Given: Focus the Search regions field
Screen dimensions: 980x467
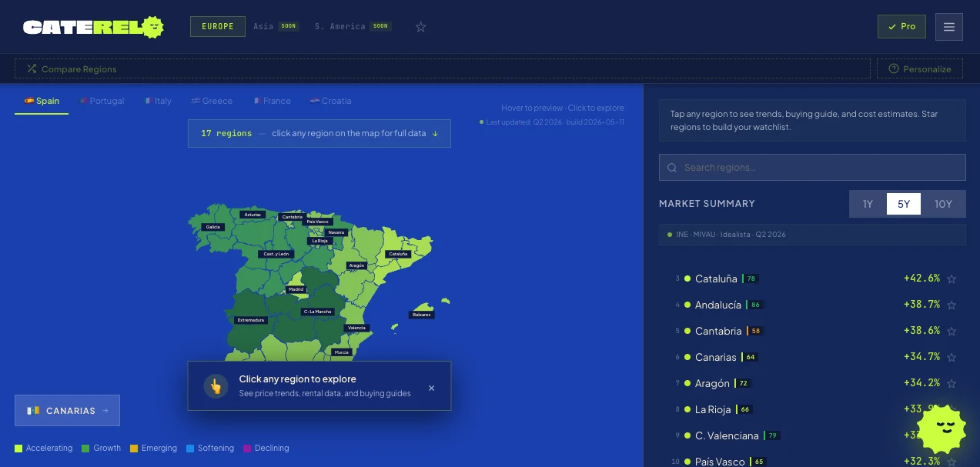Looking at the screenshot, I should coord(812,167).
